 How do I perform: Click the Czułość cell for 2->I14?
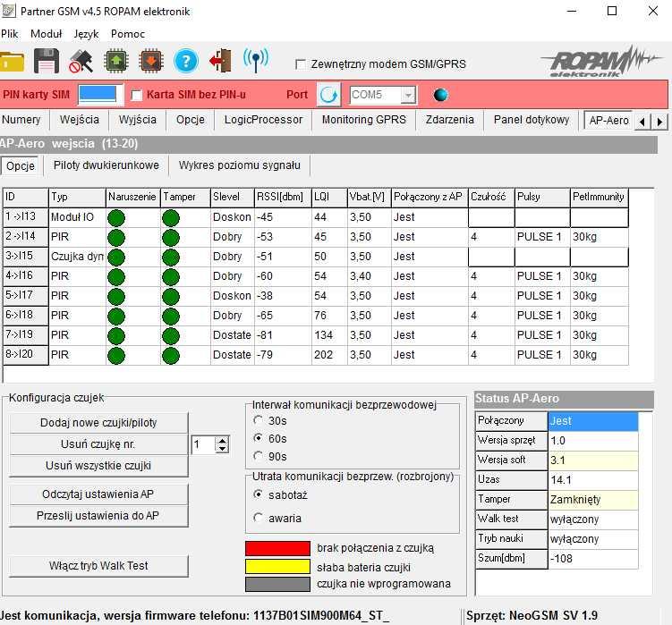pyautogui.click(x=491, y=237)
